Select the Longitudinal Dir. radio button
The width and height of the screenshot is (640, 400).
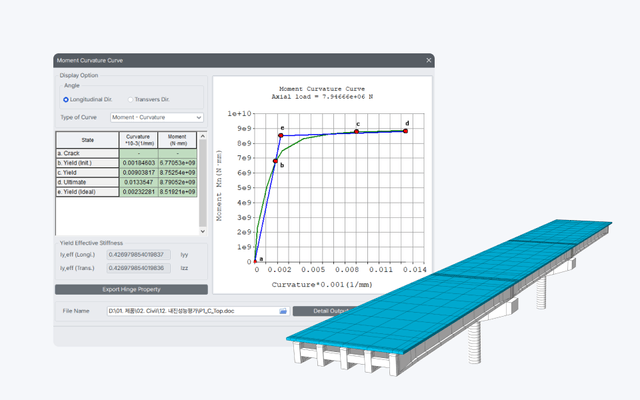click(x=66, y=100)
